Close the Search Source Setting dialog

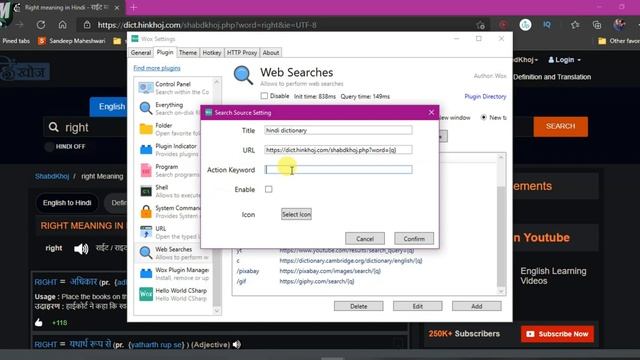431,112
